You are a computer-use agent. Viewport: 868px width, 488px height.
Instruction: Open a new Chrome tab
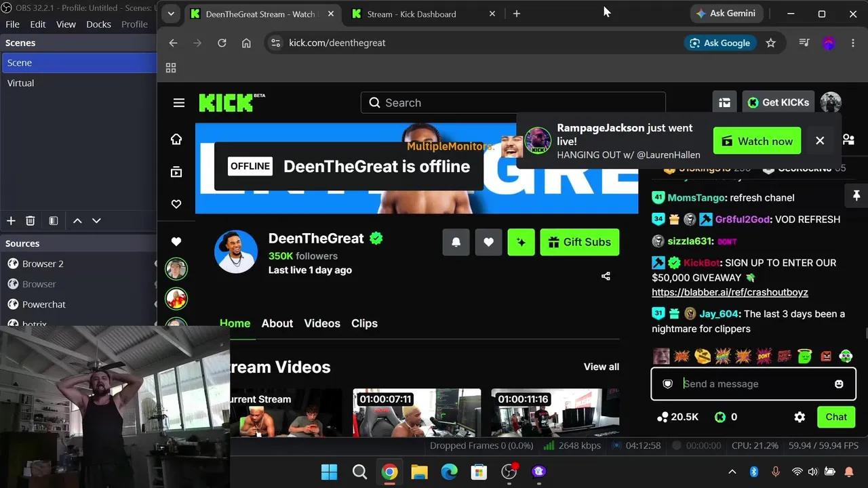pyautogui.click(x=517, y=14)
